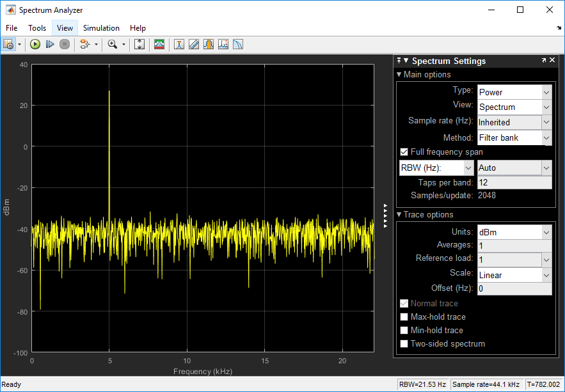Collapse the Trace options section

coord(399,215)
